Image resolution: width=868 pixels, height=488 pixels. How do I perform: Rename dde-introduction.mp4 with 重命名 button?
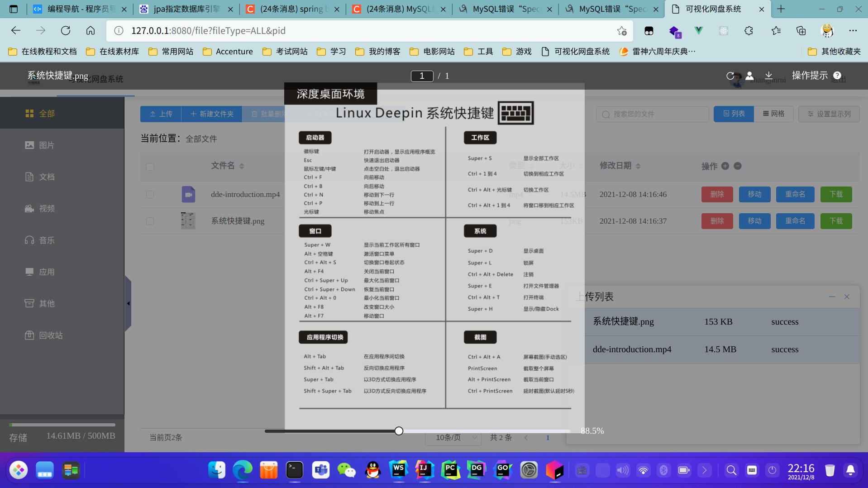point(795,194)
